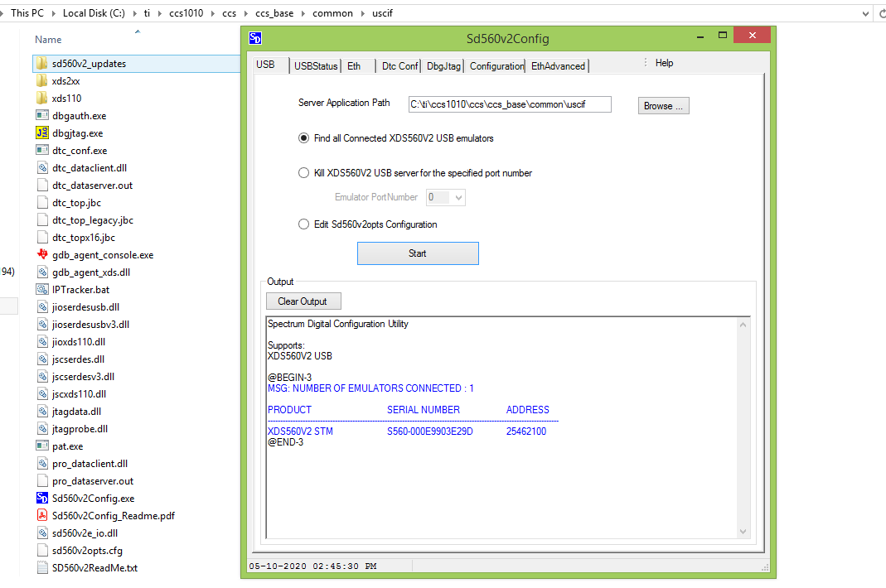Open the Emulator PortNumber dropdown
The height and width of the screenshot is (588, 886).
(x=458, y=198)
